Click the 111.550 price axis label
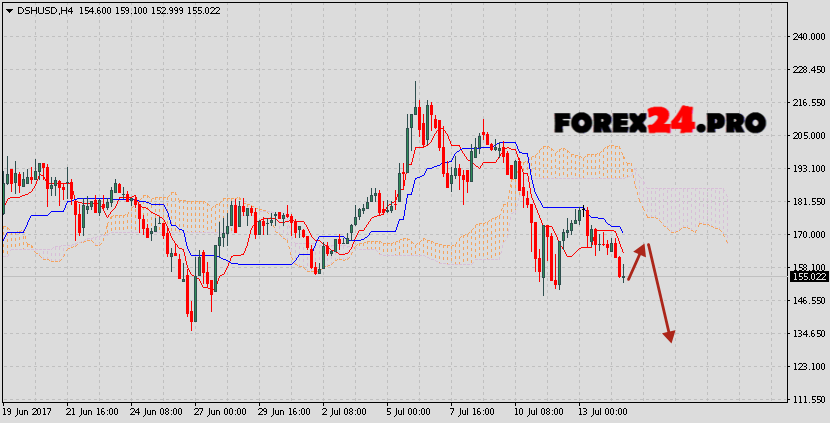 [808, 400]
